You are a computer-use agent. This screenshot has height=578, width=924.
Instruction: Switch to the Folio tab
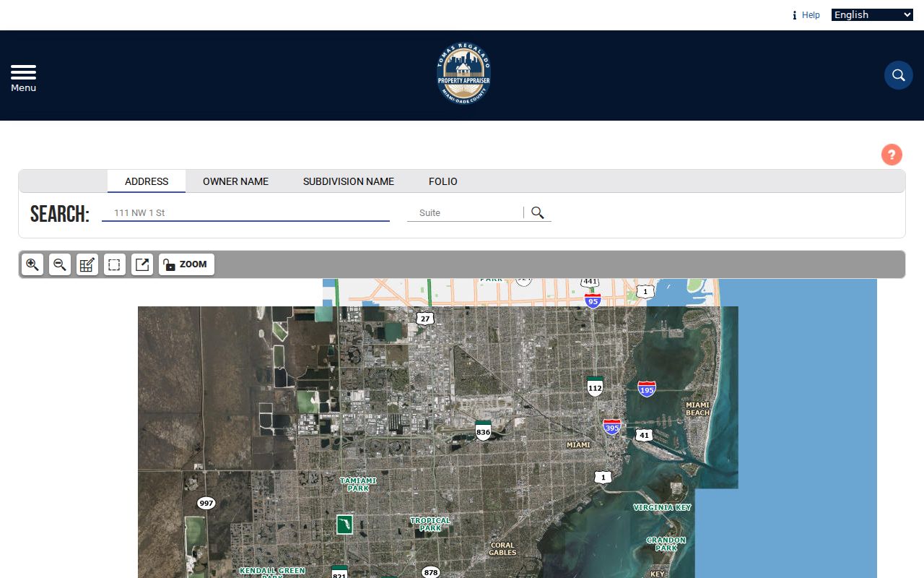tap(443, 181)
